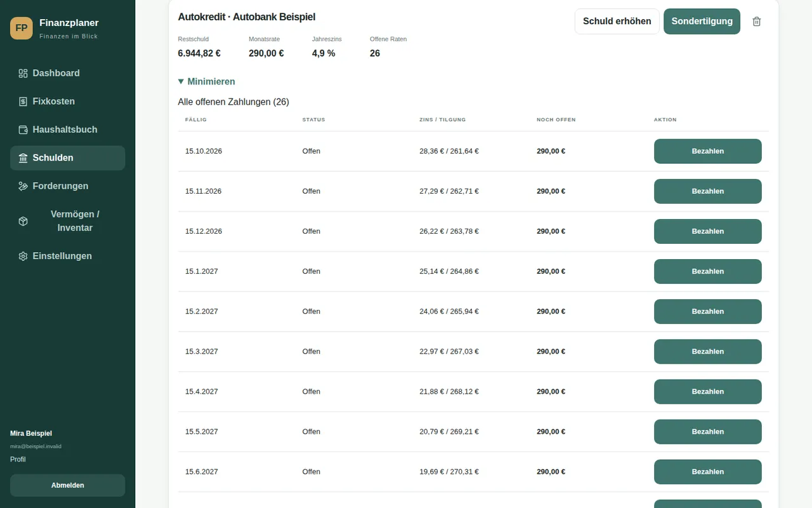Delete the Autokredit debt via trash icon
The height and width of the screenshot is (508, 812).
tap(757, 22)
